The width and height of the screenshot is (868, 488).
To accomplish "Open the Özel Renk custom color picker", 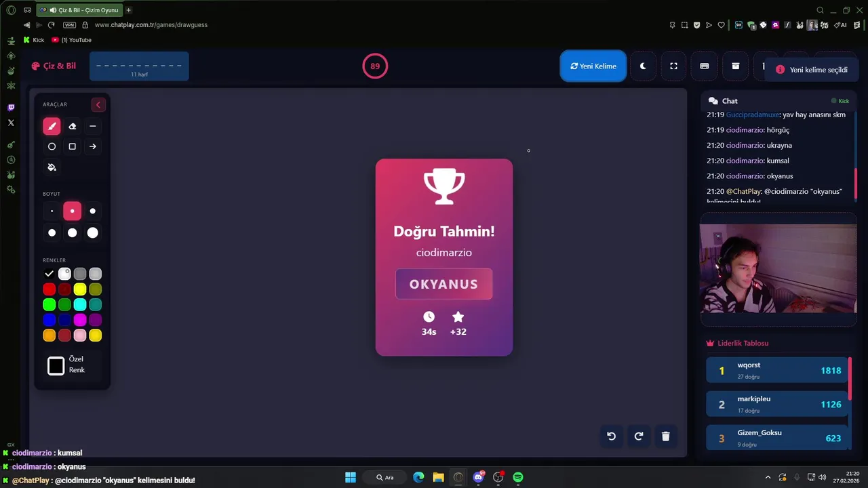I will (x=56, y=366).
